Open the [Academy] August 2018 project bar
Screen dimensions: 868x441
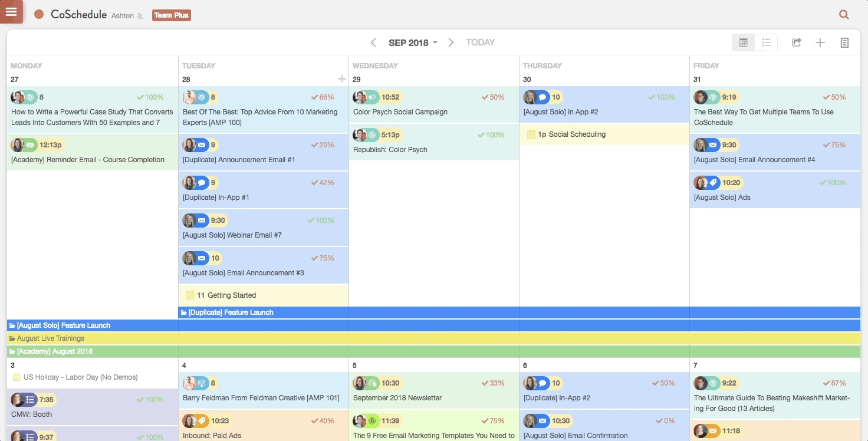(x=433, y=351)
